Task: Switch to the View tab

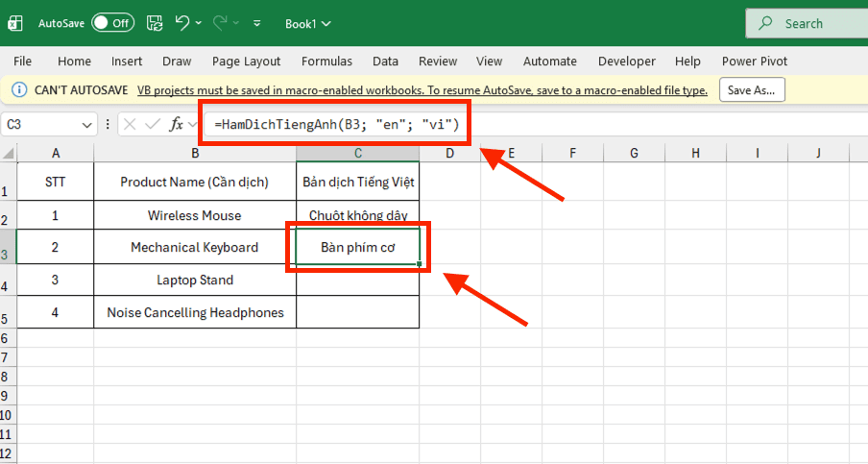Action: coord(490,61)
